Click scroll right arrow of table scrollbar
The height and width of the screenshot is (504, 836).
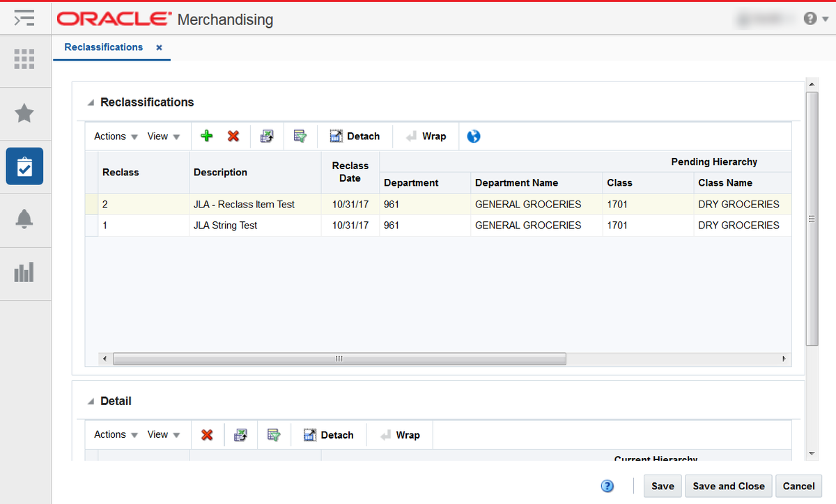pos(784,359)
